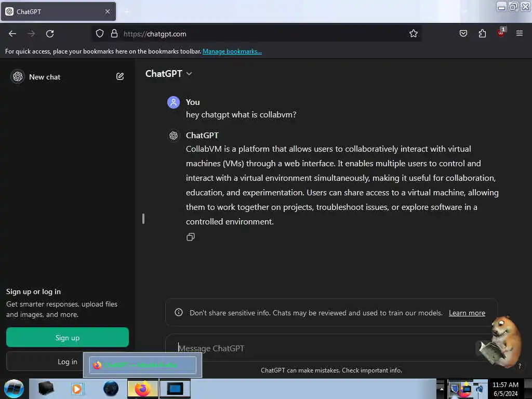Reload the ChatGPT page
Image resolution: width=532 pixels, height=399 pixels.
click(x=50, y=34)
